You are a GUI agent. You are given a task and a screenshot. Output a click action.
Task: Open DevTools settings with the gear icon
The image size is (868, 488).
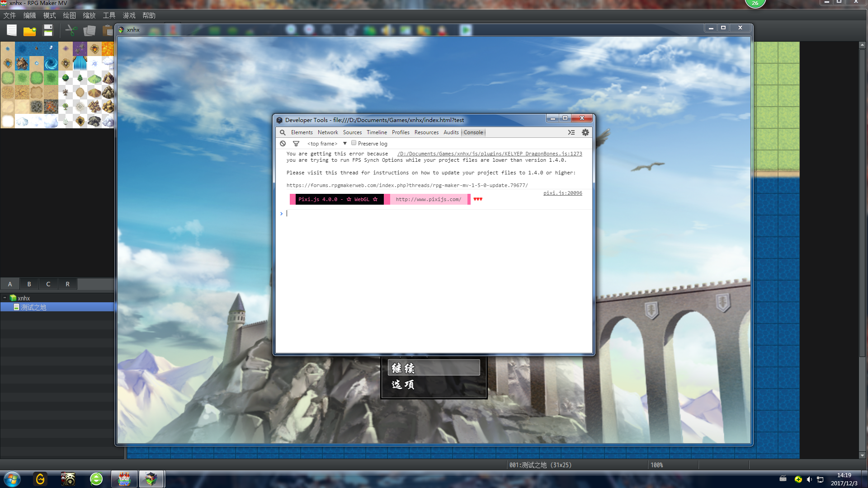[585, 132]
